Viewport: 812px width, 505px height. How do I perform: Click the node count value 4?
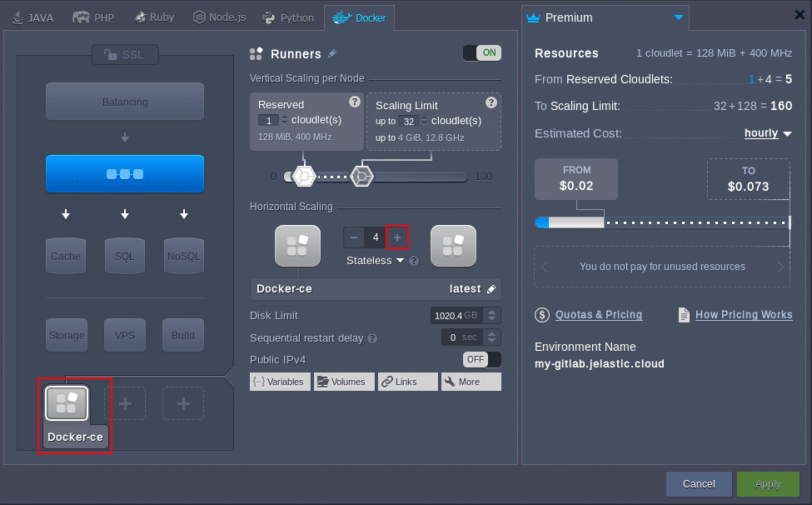click(x=376, y=237)
